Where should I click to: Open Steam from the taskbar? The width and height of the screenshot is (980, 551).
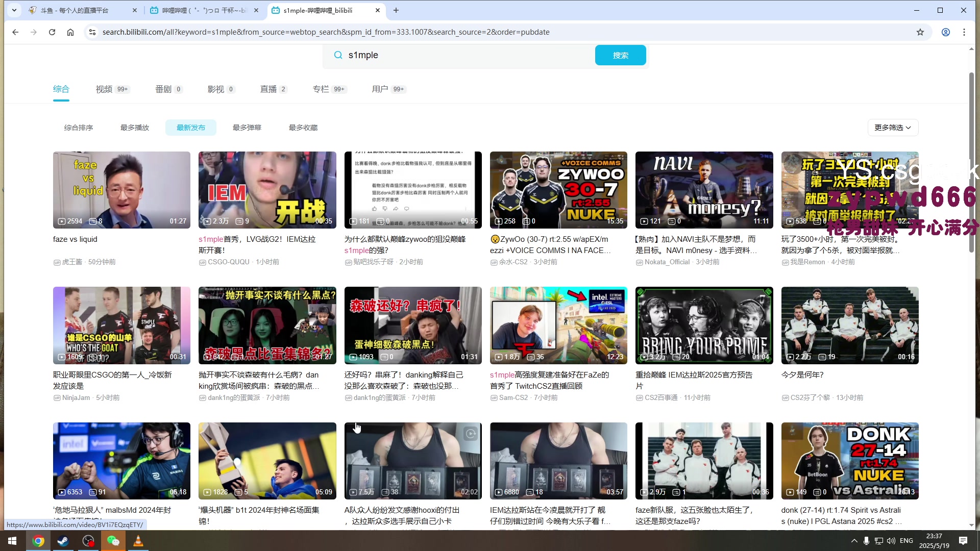pyautogui.click(x=63, y=541)
